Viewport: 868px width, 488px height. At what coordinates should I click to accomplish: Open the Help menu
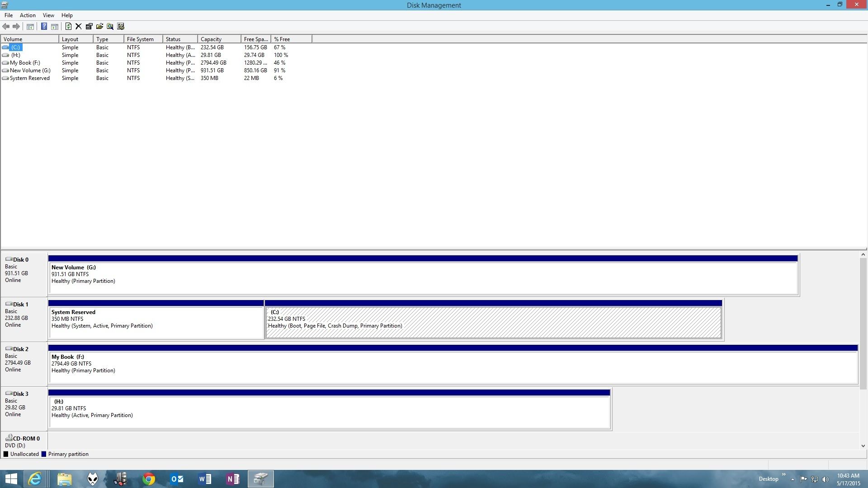[67, 15]
